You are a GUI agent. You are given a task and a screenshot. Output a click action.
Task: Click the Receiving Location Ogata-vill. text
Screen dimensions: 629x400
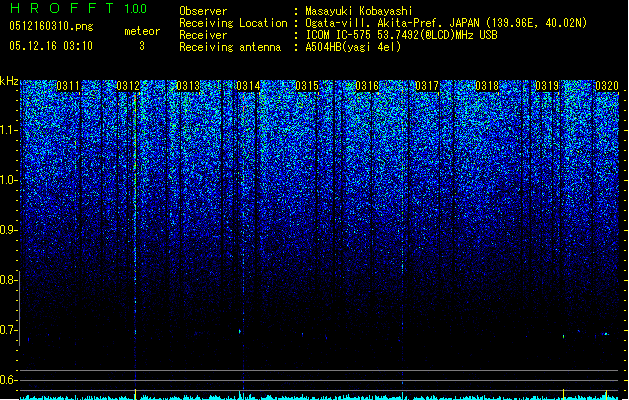click(x=446, y=23)
